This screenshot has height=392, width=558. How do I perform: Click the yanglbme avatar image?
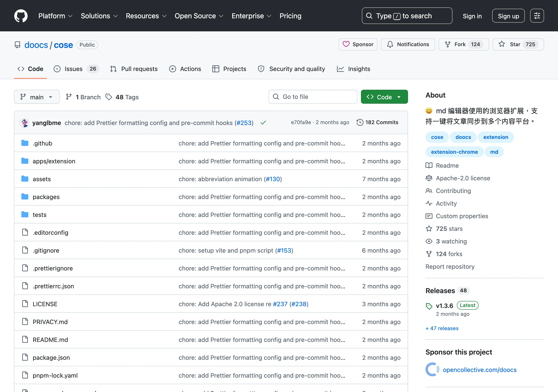[24, 123]
